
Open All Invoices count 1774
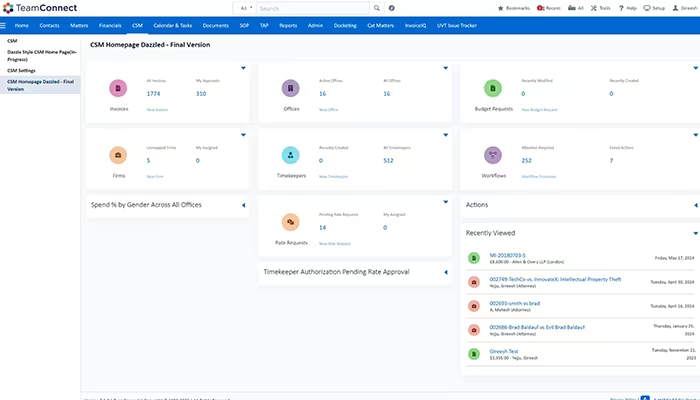click(154, 94)
